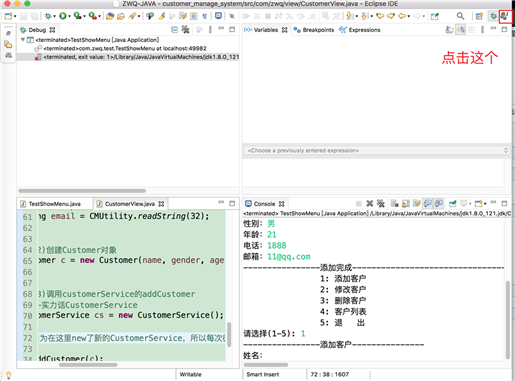The width and height of the screenshot is (515, 381).
Task: Open the External Tools dropdown arrow
Action: (x=99, y=16)
